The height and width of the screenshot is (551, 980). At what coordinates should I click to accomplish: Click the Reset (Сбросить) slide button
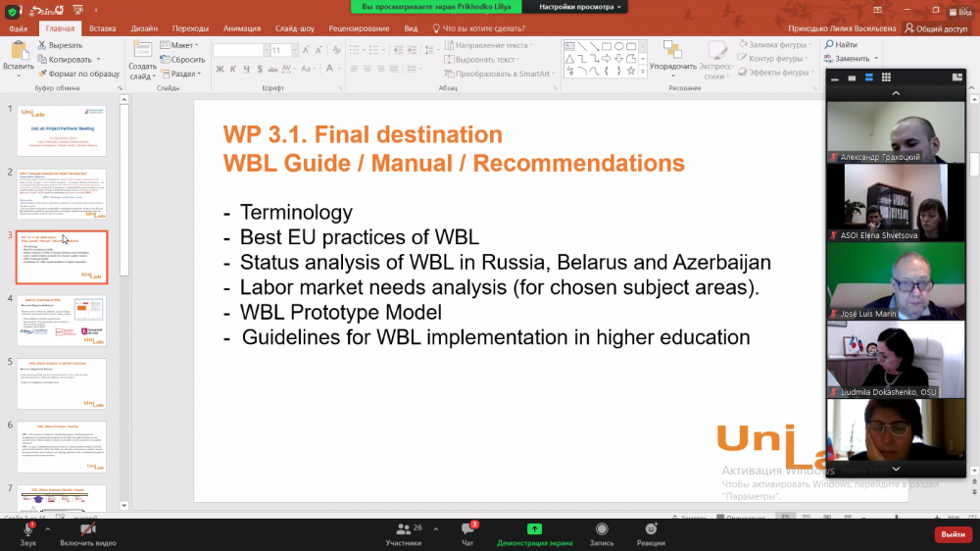coord(182,60)
